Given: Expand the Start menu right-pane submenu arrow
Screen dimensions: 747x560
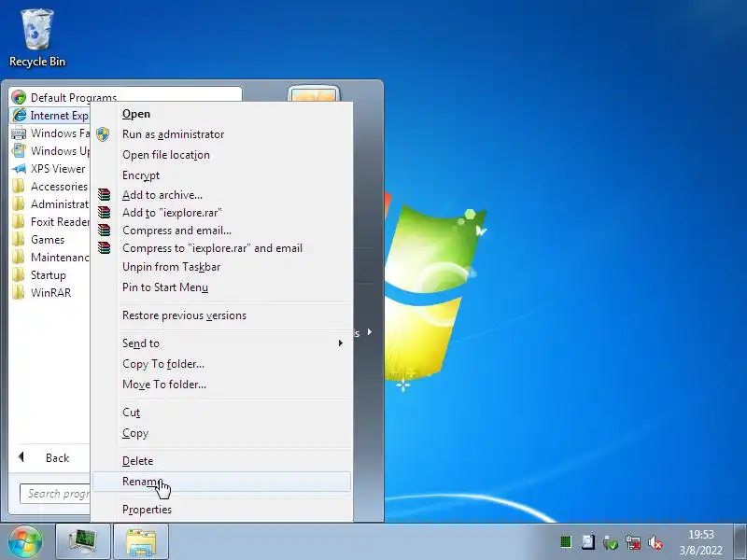Looking at the screenshot, I should click(x=370, y=332).
